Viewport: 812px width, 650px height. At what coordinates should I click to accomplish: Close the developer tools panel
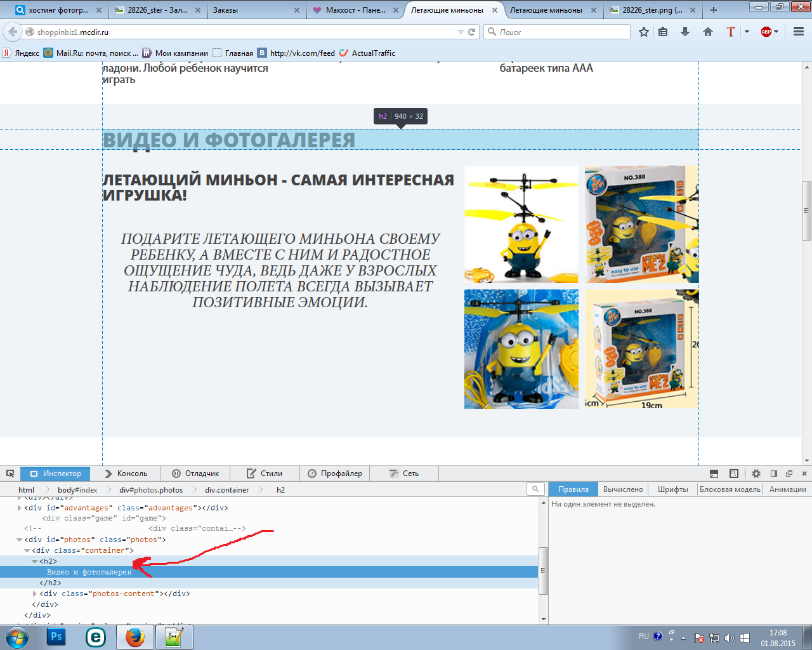point(804,474)
